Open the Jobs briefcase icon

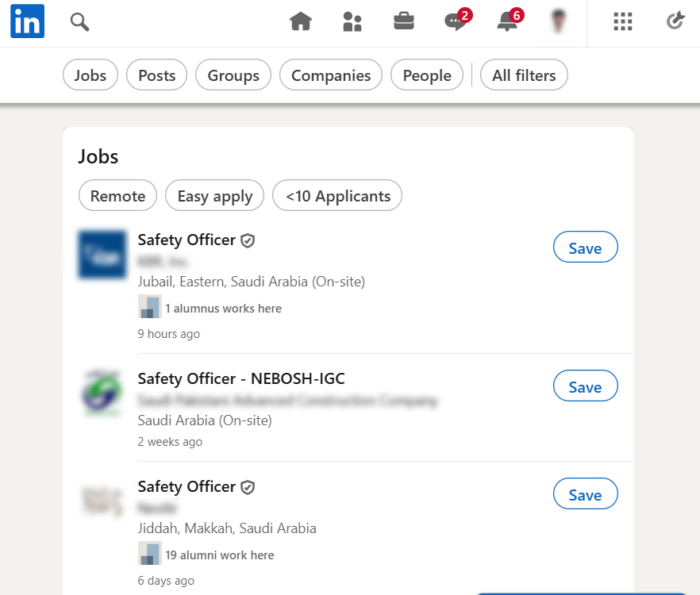[404, 22]
